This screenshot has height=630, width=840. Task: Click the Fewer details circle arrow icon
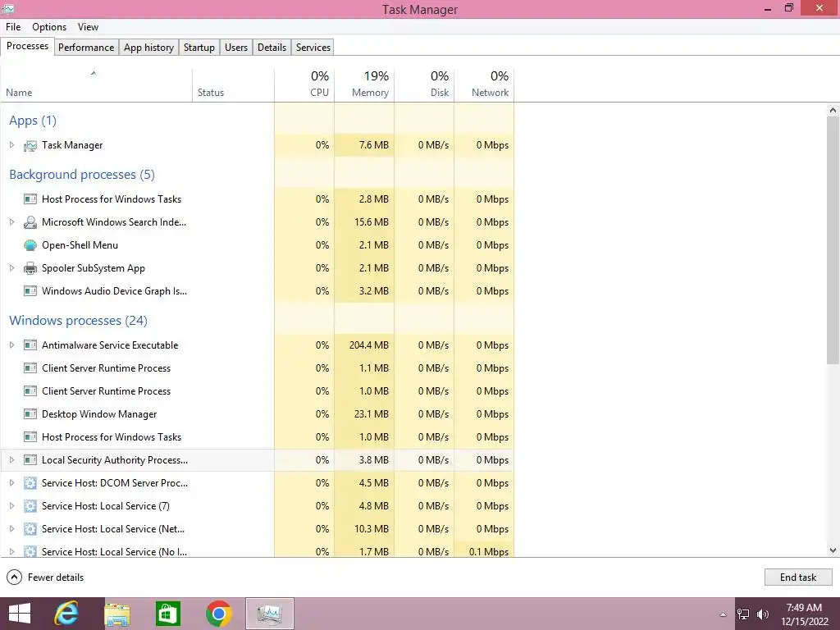tap(15, 577)
